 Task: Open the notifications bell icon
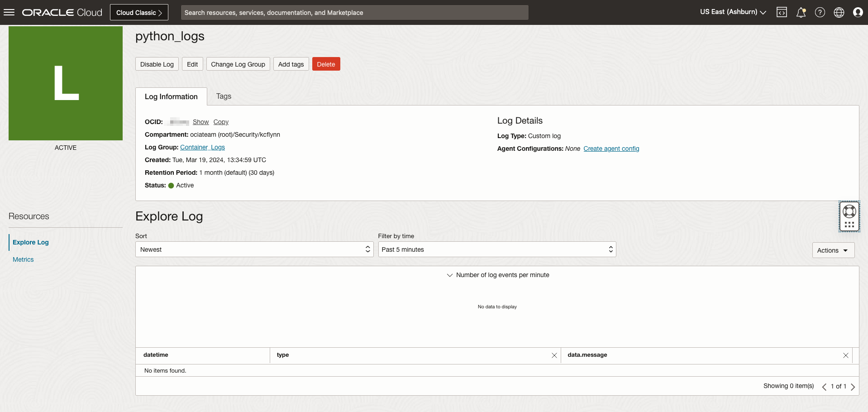[801, 12]
